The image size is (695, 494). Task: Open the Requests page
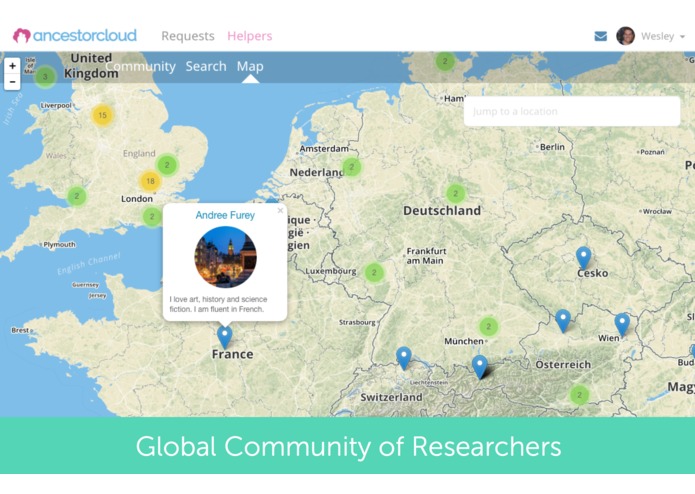188,36
